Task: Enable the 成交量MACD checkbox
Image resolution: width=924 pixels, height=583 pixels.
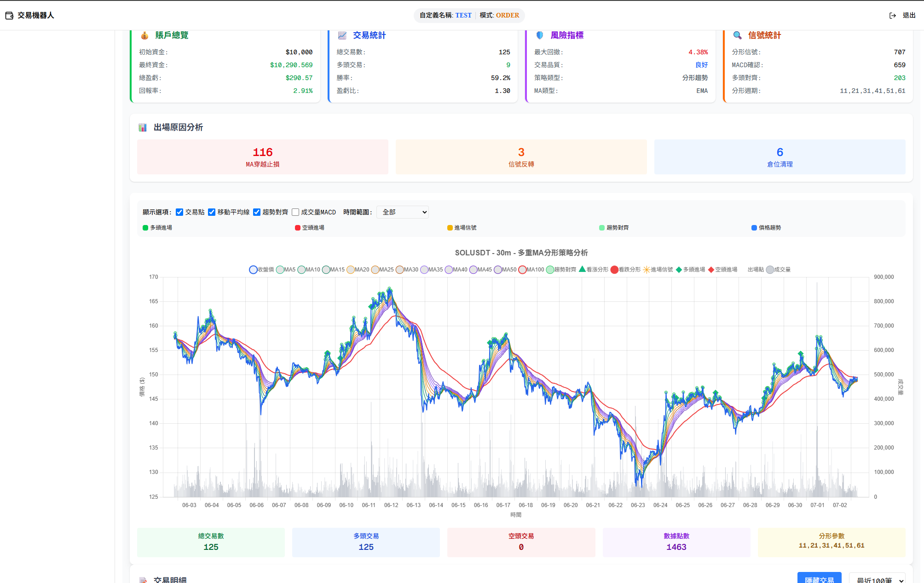Action: pyautogui.click(x=295, y=212)
